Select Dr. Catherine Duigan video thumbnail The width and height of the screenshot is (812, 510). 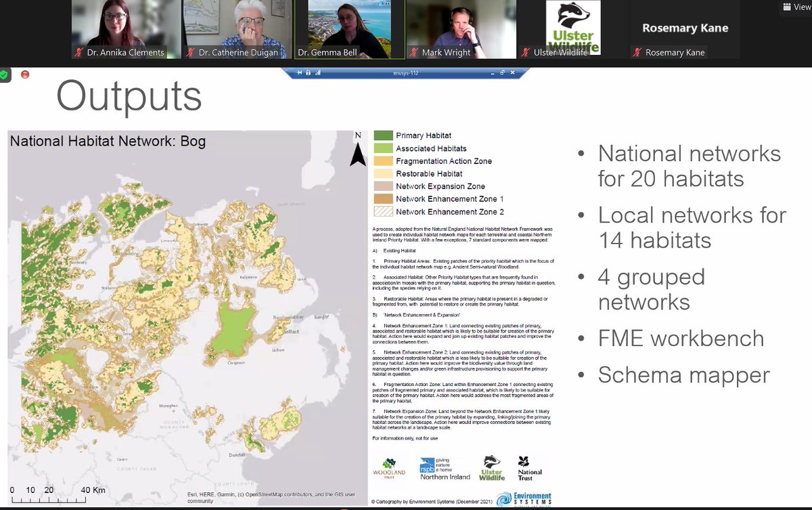(x=238, y=29)
